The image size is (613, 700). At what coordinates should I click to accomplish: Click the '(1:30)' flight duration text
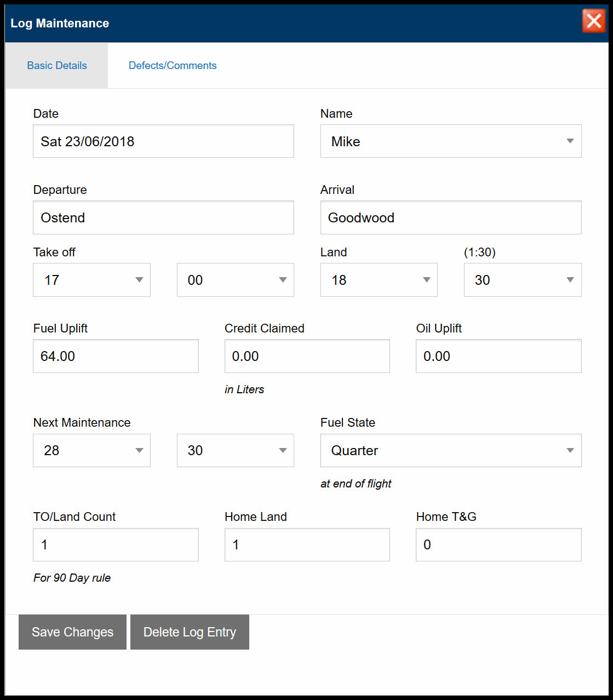click(x=480, y=252)
